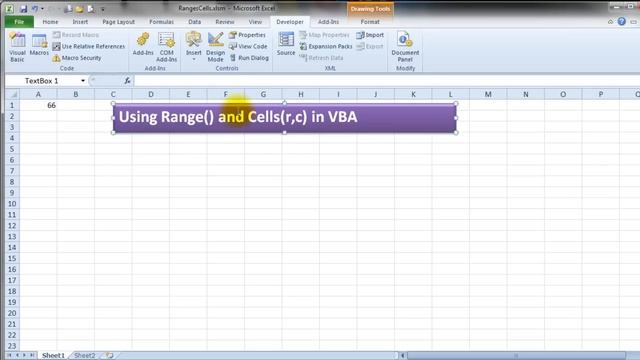Select the Developer tab
This screenshot has height=360, width=640.
click(290, 22)
